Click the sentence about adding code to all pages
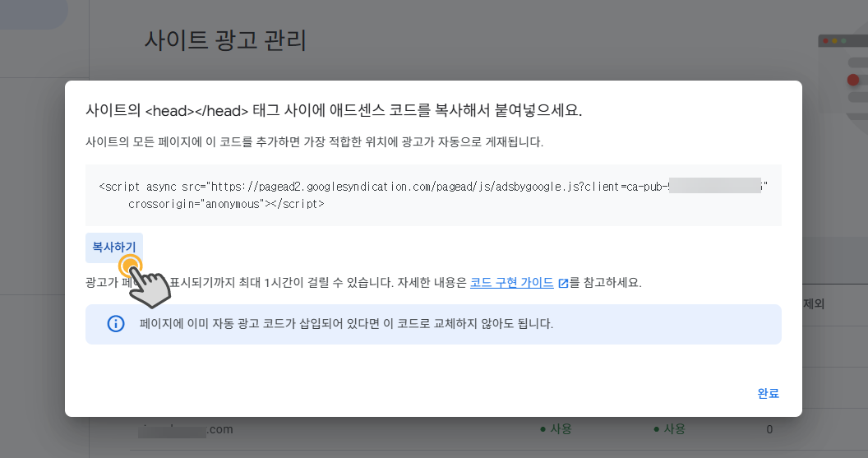Screen dimensions: 868x458 coord(315,141)
